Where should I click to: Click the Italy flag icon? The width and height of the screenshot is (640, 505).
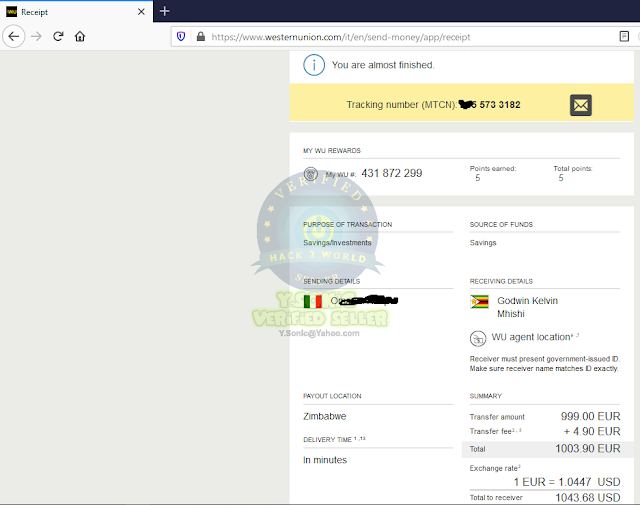coord(313,301)
